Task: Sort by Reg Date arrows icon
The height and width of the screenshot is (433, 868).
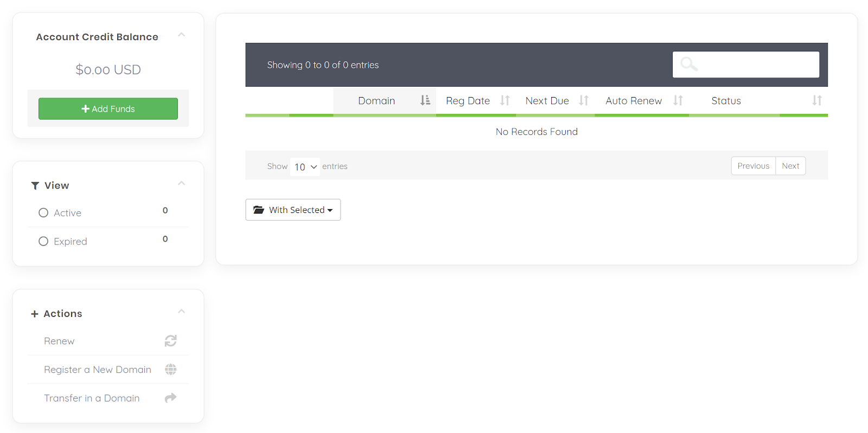Action: [505, 100]
